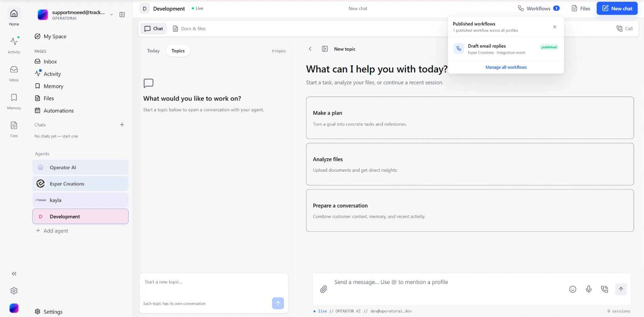Click the Draft email replies workflow icon
The image size is (644, 317).
tap(459, 49)
